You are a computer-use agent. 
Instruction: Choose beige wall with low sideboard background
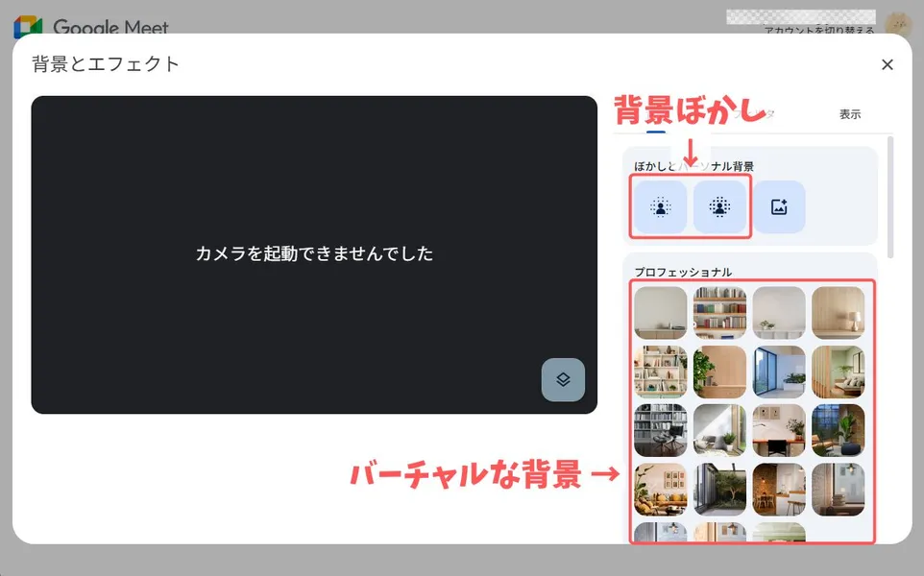pyautogui.click(x=661, y=313)
